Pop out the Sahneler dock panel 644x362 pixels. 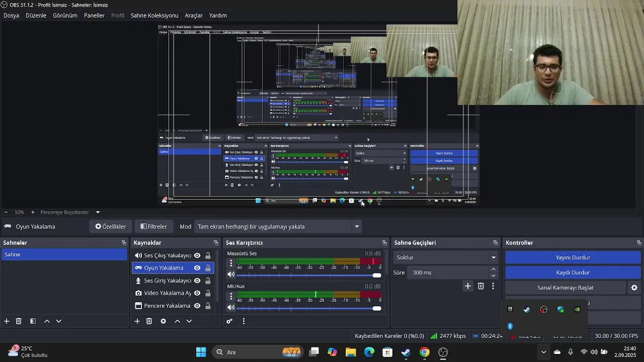(x=124, y=243)
